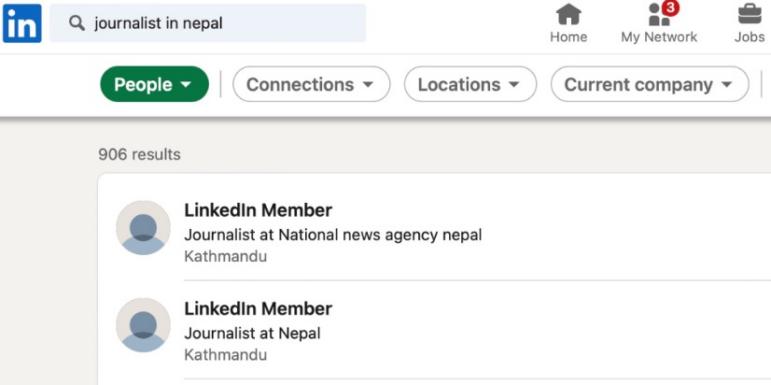Click the 'Journalist at Nepal' headline

(252, 333)
